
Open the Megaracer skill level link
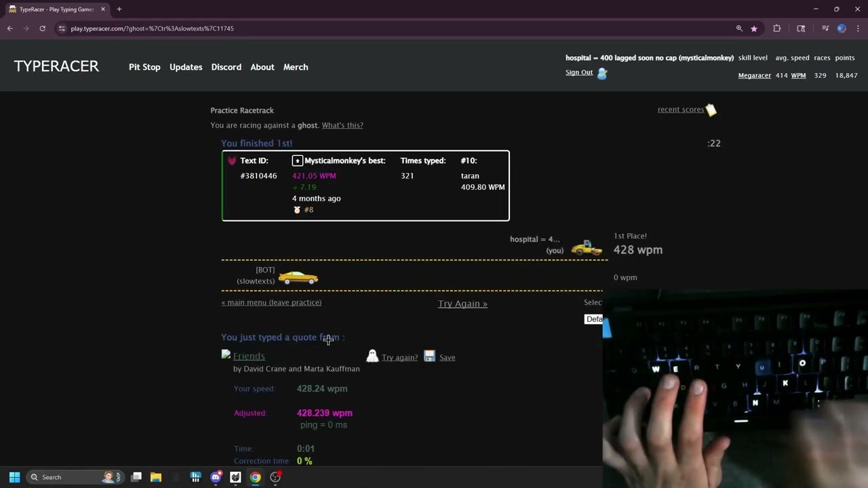coord(755,75)
